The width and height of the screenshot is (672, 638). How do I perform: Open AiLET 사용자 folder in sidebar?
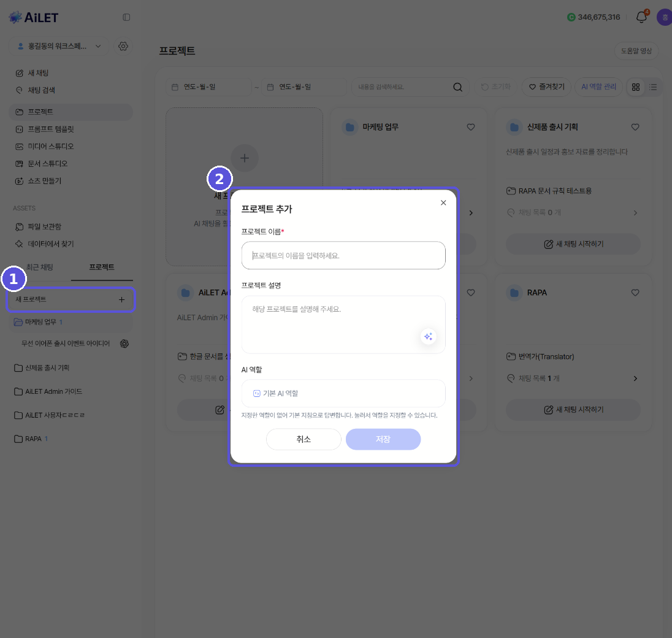(x=71, y=415)
